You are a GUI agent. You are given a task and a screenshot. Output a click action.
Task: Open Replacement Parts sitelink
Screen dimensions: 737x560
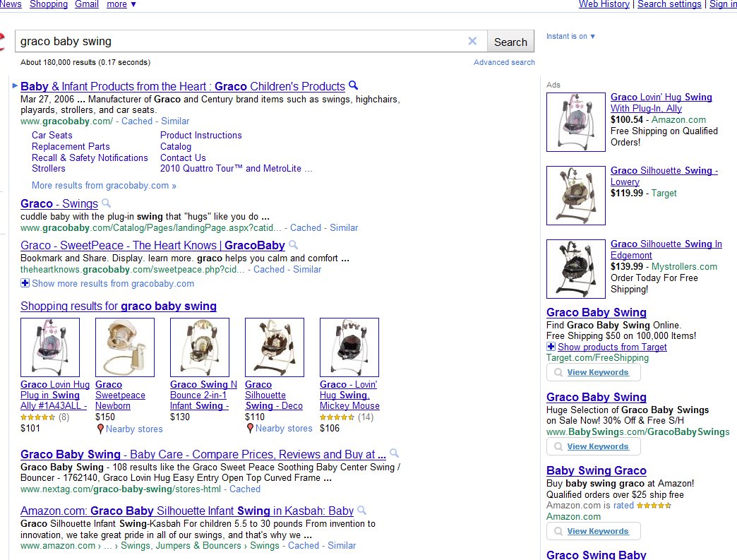coord(71,146)
